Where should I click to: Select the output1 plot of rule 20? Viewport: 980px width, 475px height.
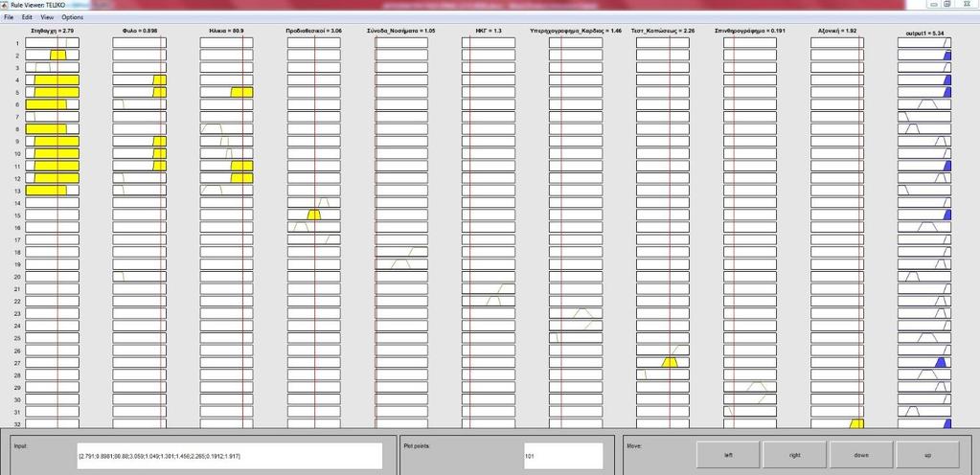point(924,276)
